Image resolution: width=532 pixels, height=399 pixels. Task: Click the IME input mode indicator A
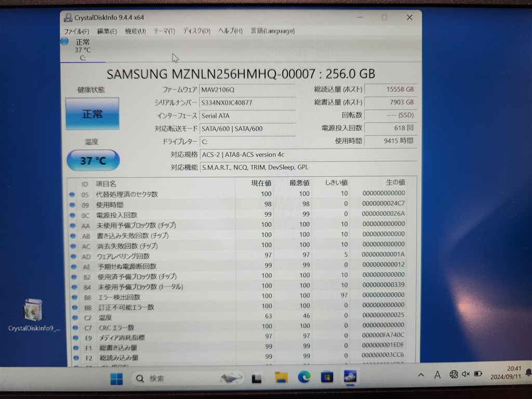437,375
